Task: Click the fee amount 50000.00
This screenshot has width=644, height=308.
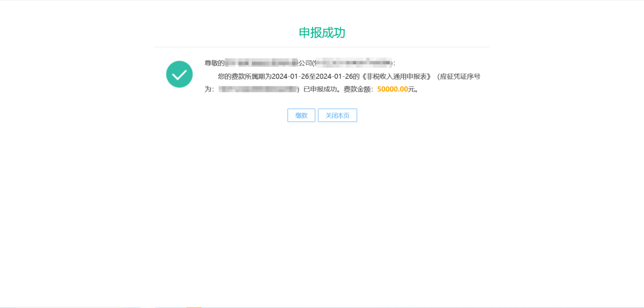Action: coord(392,89)
